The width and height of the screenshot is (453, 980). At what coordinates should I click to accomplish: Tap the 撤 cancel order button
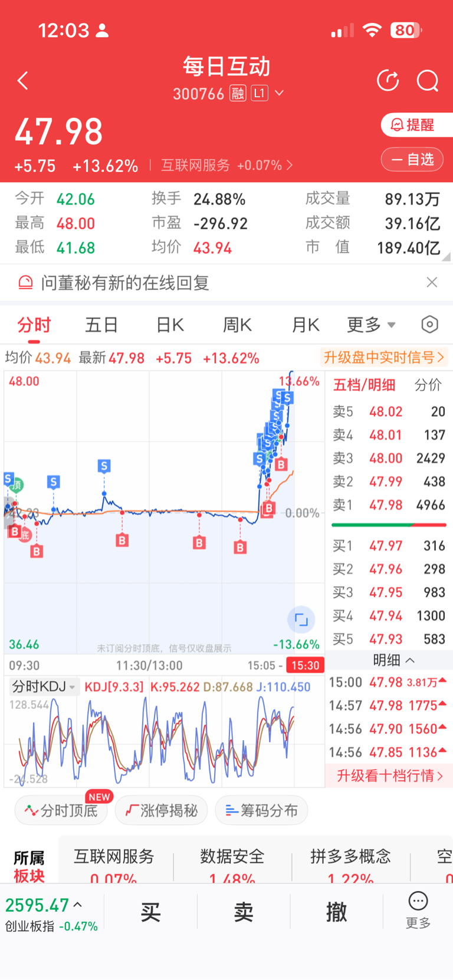click(x=337, y=912)
